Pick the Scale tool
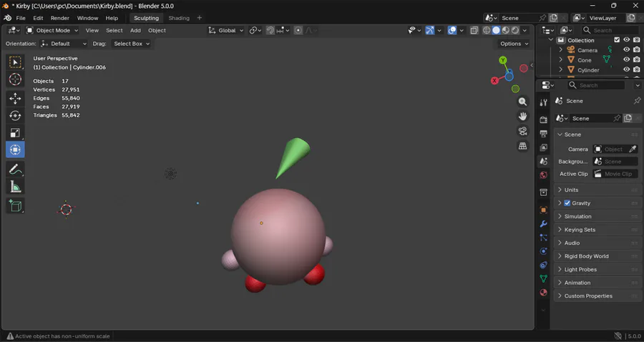644x342 pixels. tap(15, 132)
